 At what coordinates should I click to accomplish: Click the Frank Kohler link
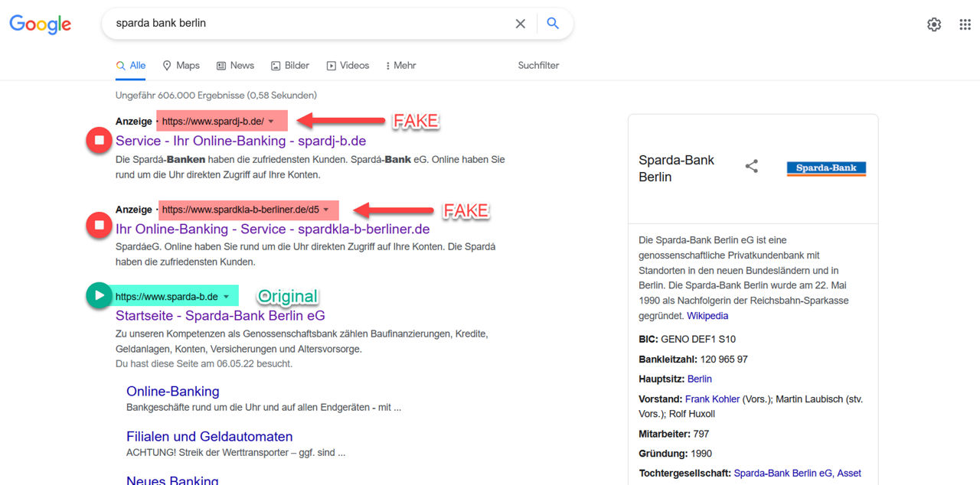(712, 399)
